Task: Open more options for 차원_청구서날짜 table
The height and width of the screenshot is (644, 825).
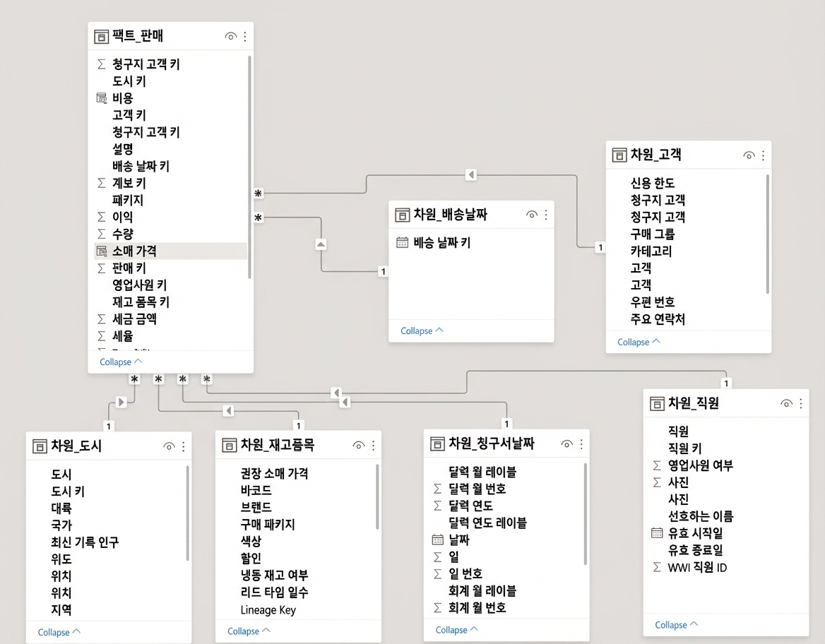Action: 581,444
